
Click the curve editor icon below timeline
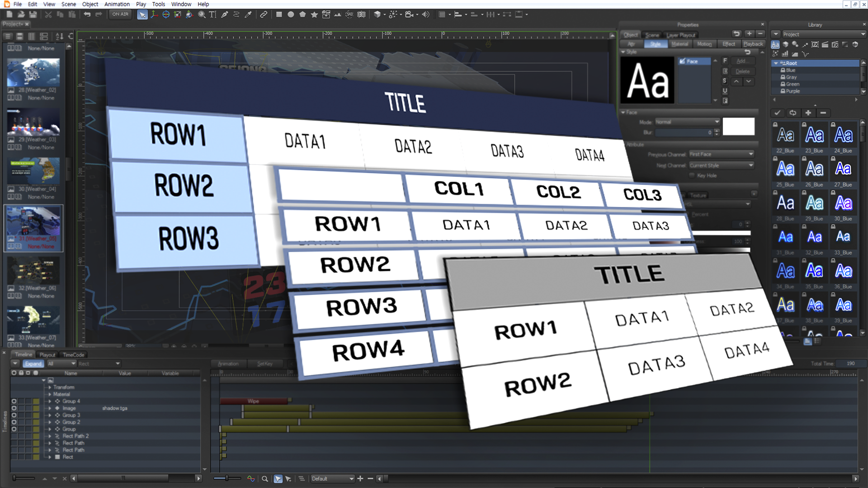coord(251,479)
